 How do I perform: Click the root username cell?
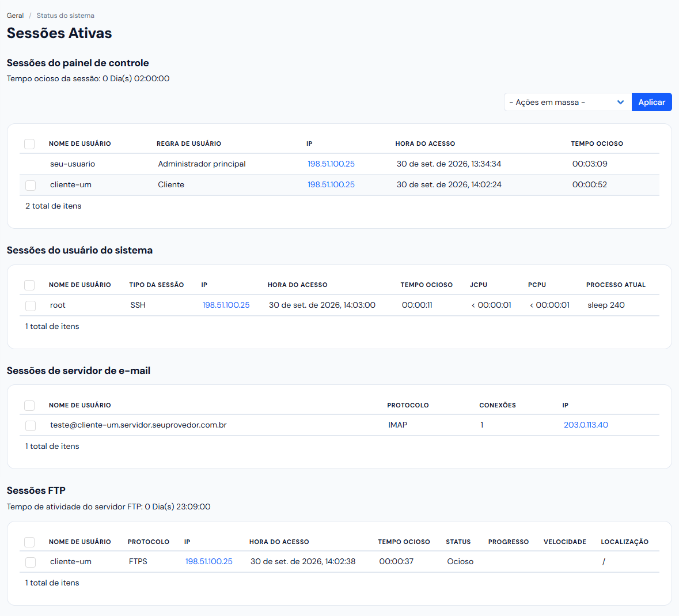(58, 305)
